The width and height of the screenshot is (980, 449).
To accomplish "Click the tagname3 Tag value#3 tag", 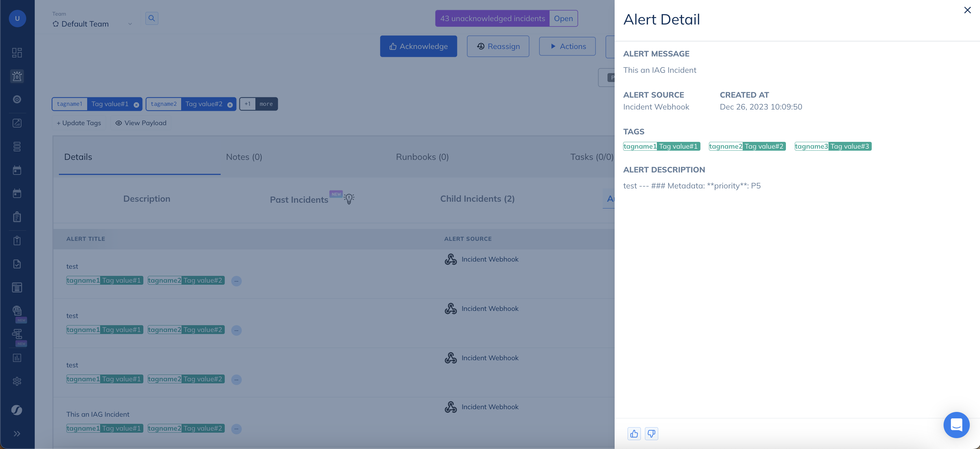I will (833, 146).
